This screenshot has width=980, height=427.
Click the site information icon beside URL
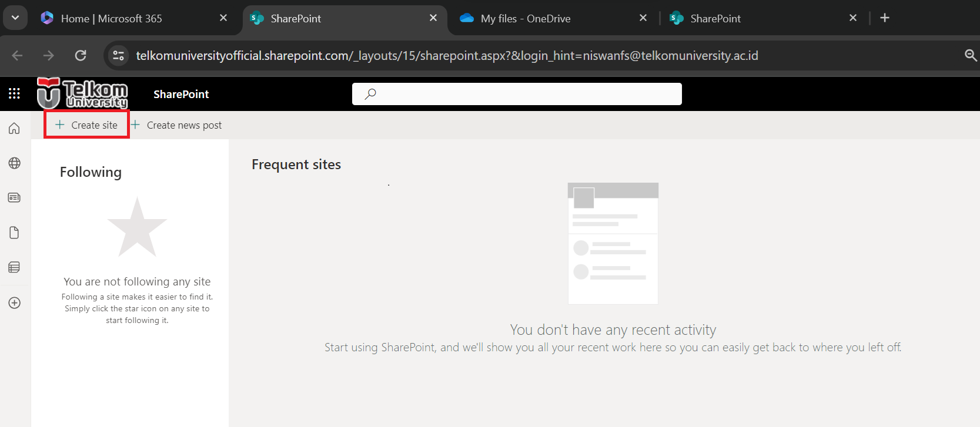tap(118, 55)
